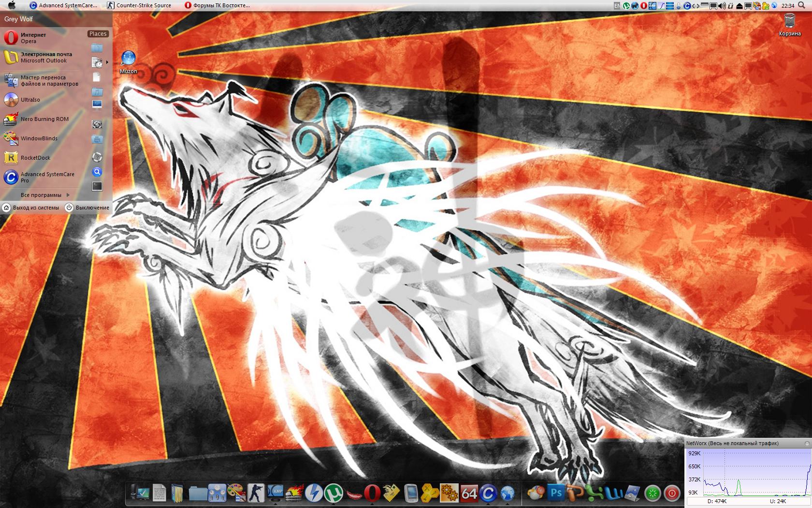Open Nero Burning ROM from start menu
The width and height of the screenshot is (812, 508).
(x=36, y=119)
